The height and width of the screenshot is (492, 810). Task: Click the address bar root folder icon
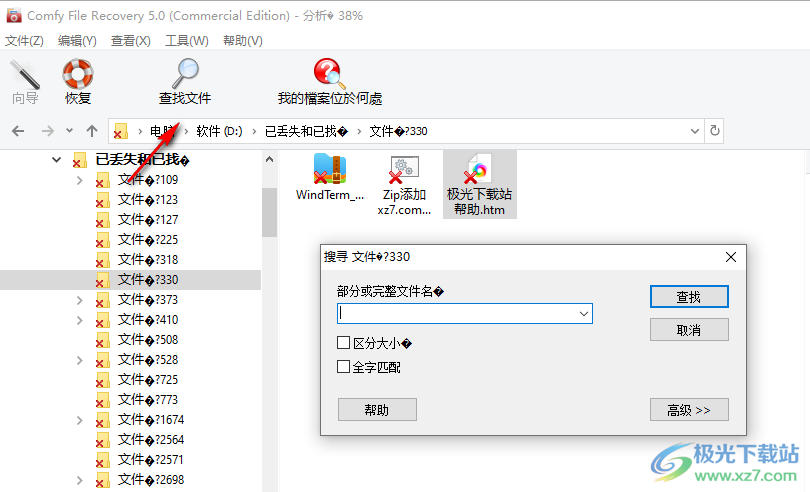120,131
